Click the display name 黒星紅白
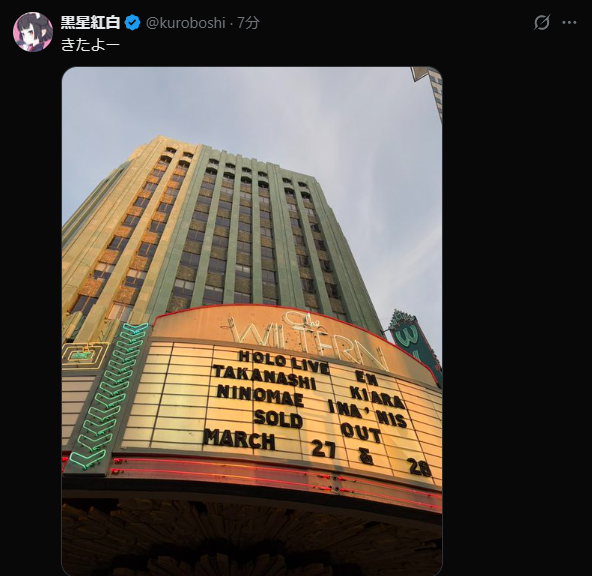The width and height of the screenshot is (592, 576). point(91,23)
